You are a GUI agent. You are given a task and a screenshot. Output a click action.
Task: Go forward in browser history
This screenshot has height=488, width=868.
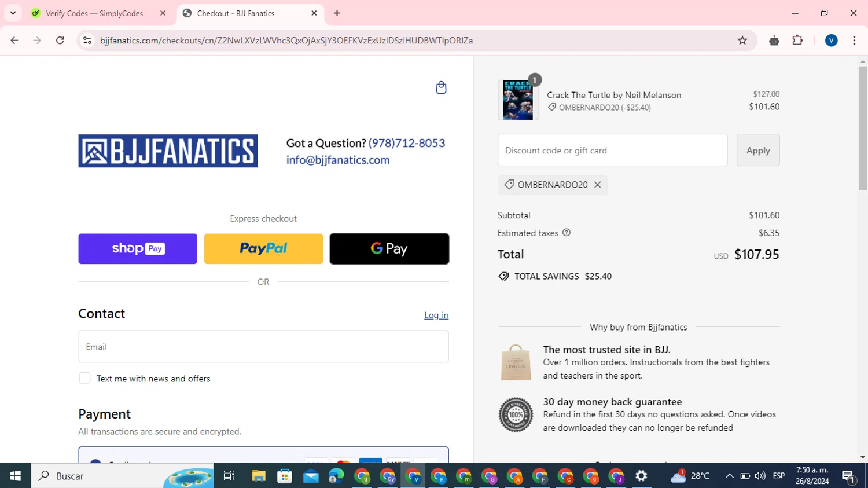pyautogui.click(x=37, y=41)
